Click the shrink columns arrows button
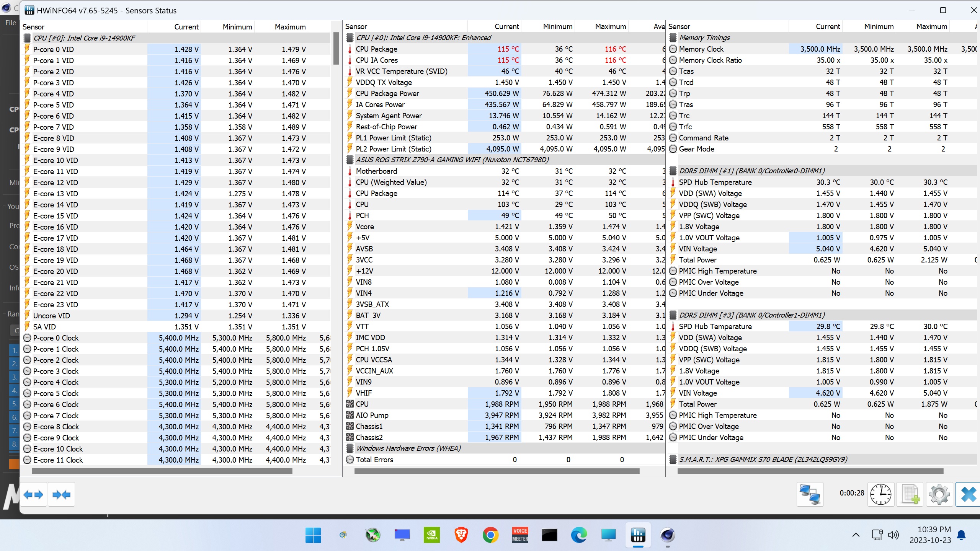This screenshot has height=551, width=980. click(62, 494)
